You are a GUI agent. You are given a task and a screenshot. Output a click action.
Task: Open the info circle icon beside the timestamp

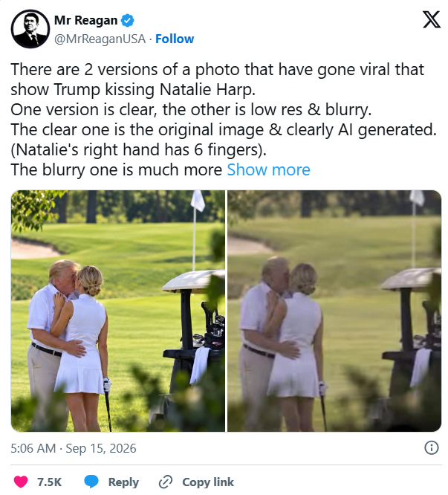pyautogui.click(x=431, y=447)
